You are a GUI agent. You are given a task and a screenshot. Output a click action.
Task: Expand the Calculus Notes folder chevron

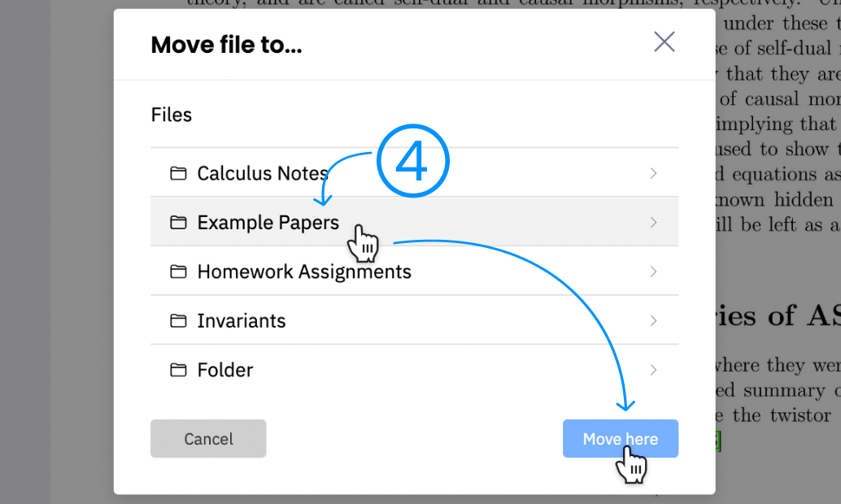(x=653, y=172)
